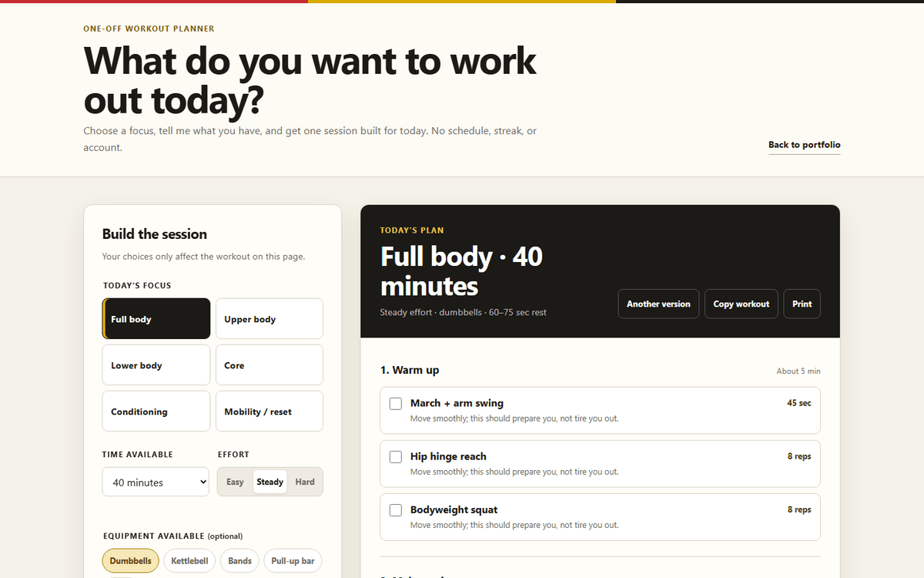Mark Bodyweight squat as done
This screenshot has height=578, width=924.
point(396,510)
